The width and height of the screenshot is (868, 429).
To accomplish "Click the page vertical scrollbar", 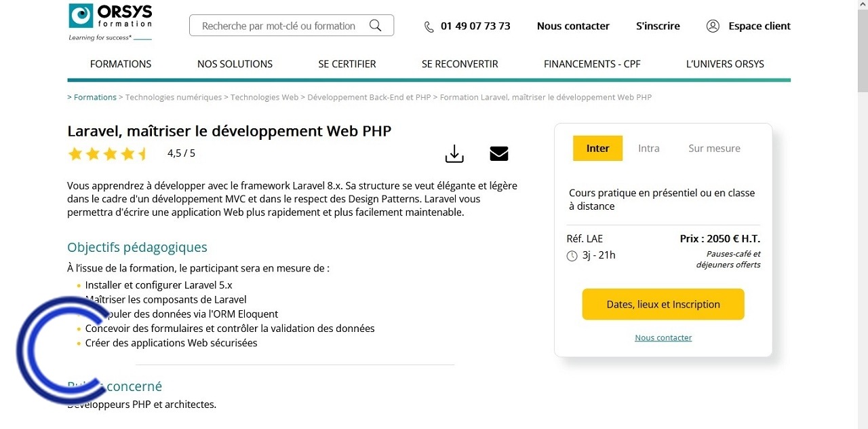I will click(x=863, y=214).
